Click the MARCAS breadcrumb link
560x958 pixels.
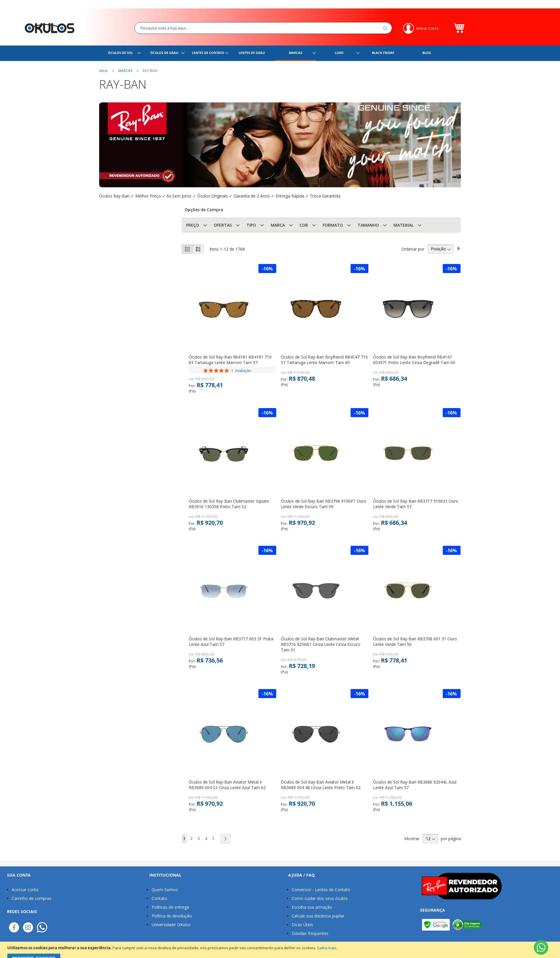125,71
